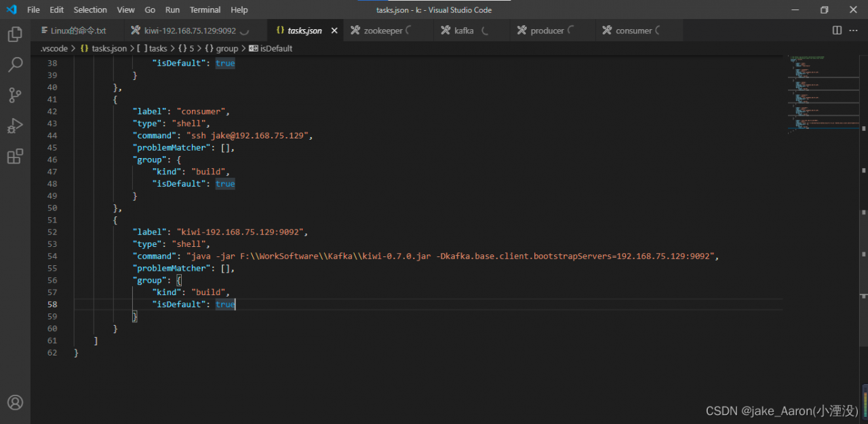Open the Run and Debug view
This screenshot has height=424, width=868.
[15, 126]
